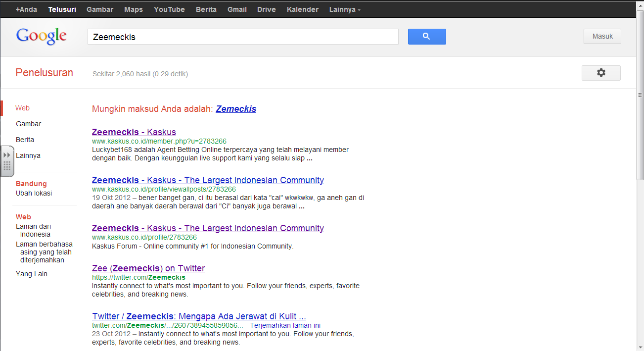Open the Lainnya dropdown in top bar

[x=345, y=9]
